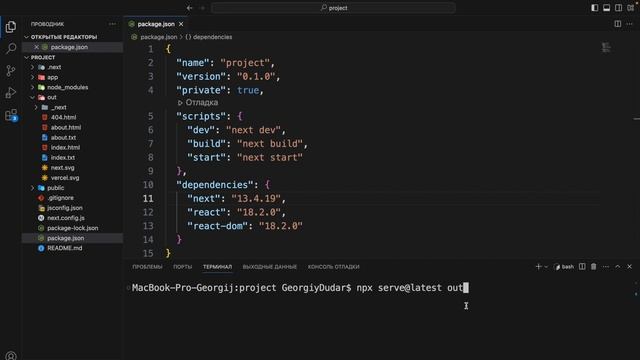This screenshot has height=360, width=640.
Task: Maximize the panel with chevron up
Action: point(618,267)
